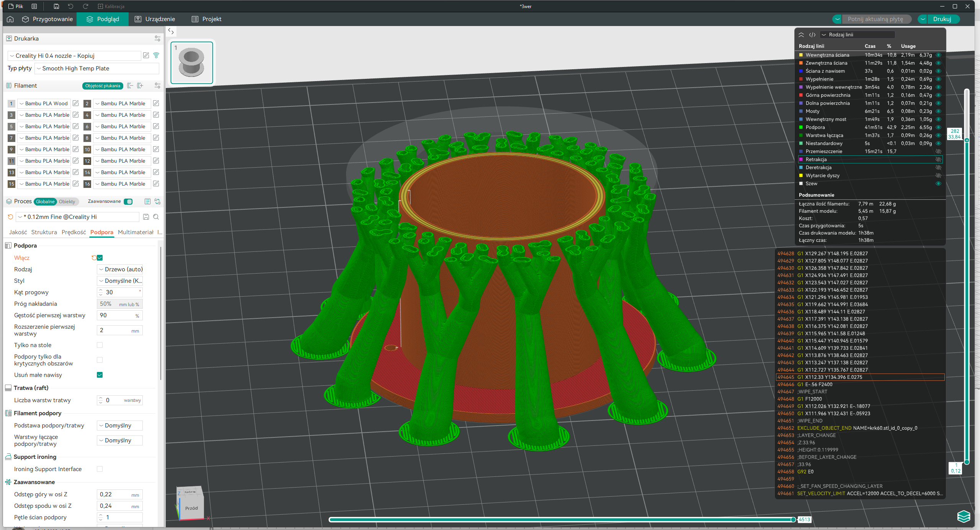Open the compare presets icon
Viewport: 980px width, 530px height.
[x=157, y=202]
